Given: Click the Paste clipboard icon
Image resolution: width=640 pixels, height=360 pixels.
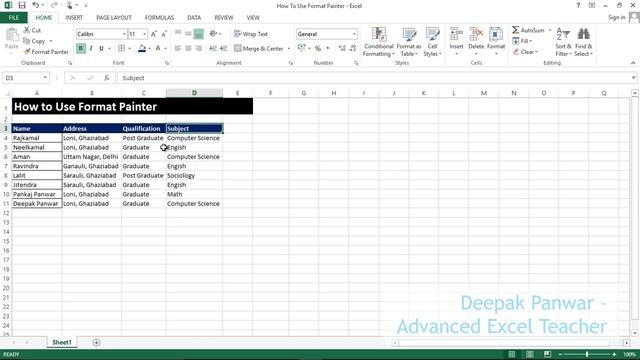Looking at the screenshot, I should click(x=12, y=36).
